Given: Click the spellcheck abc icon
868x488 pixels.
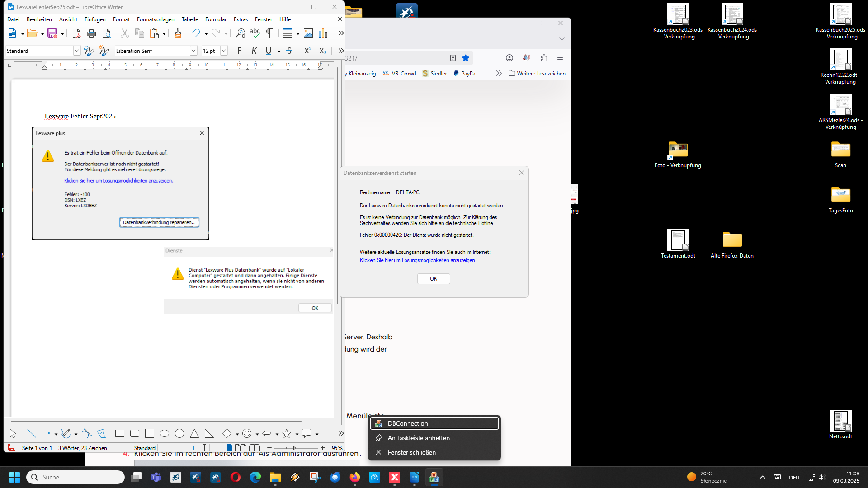Looking at the screenshot, I should click(x=255, y=33).
